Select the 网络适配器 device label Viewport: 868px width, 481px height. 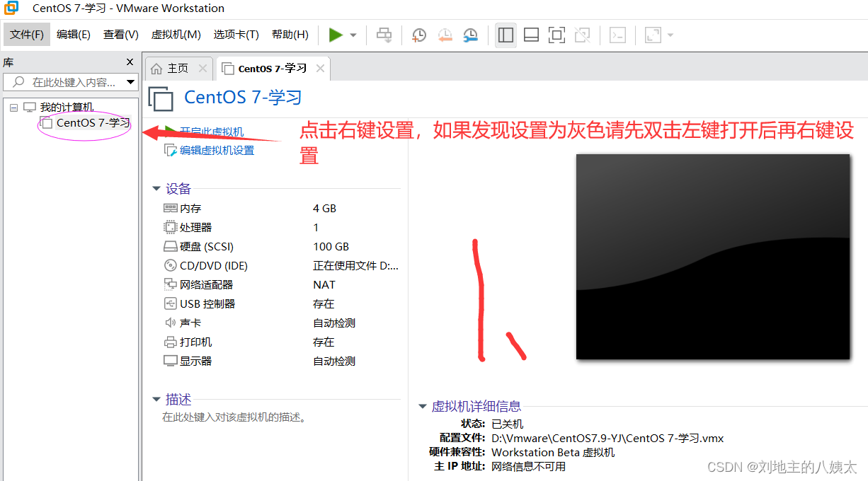coord(206,284)
